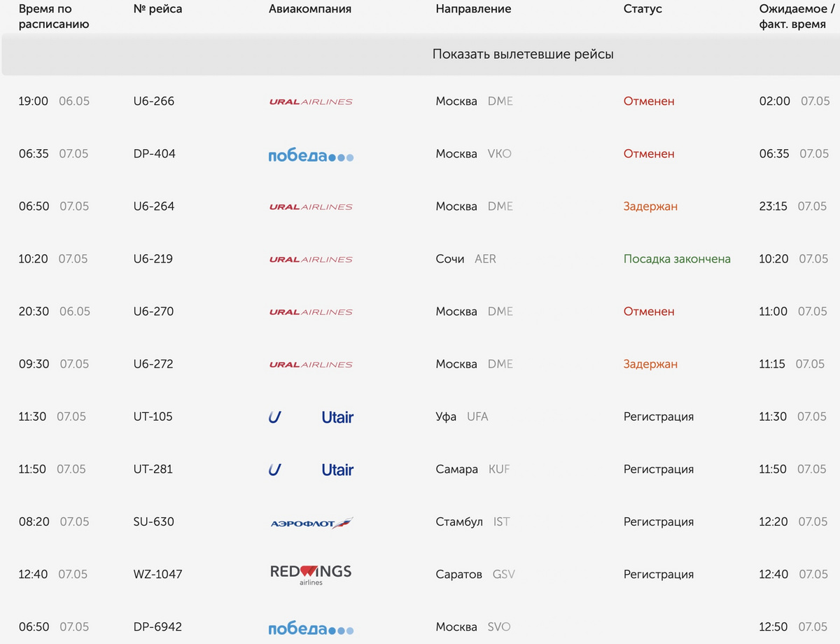
Task: Click Ural Airlines logo for flight U6-266
Action: (x=311, y=101)
